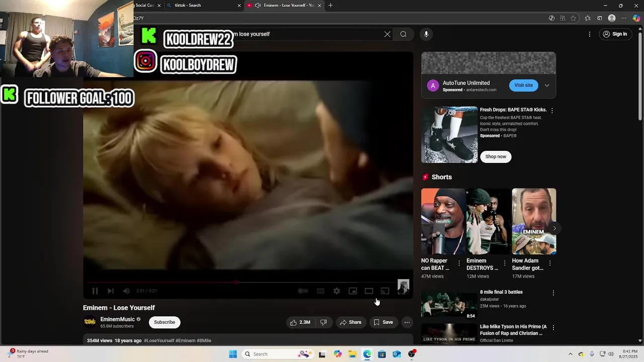Screen dimensions: 644x362
Task: Open options for 'Like Mike Tyson' video
Action: [x=553, y=327]
